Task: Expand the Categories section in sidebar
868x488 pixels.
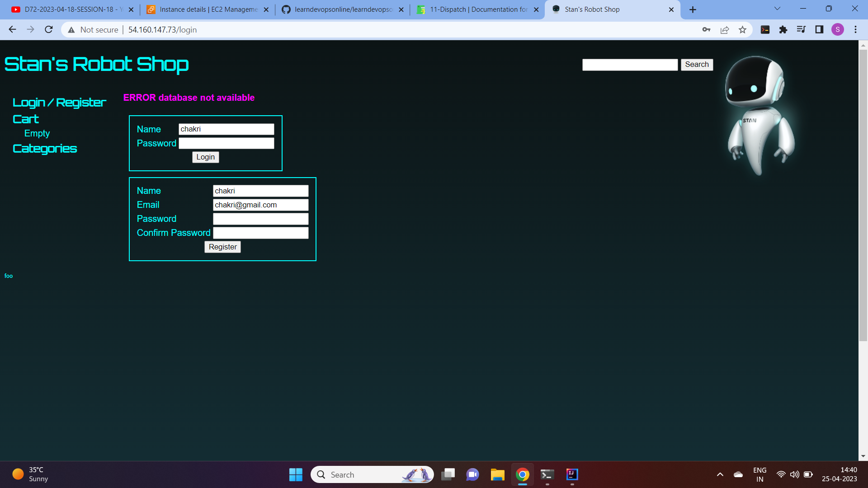Action: [x=44, y=148]
